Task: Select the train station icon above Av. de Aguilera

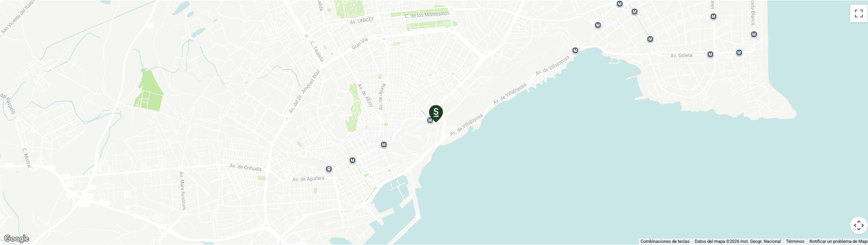Action: [329, 169]
